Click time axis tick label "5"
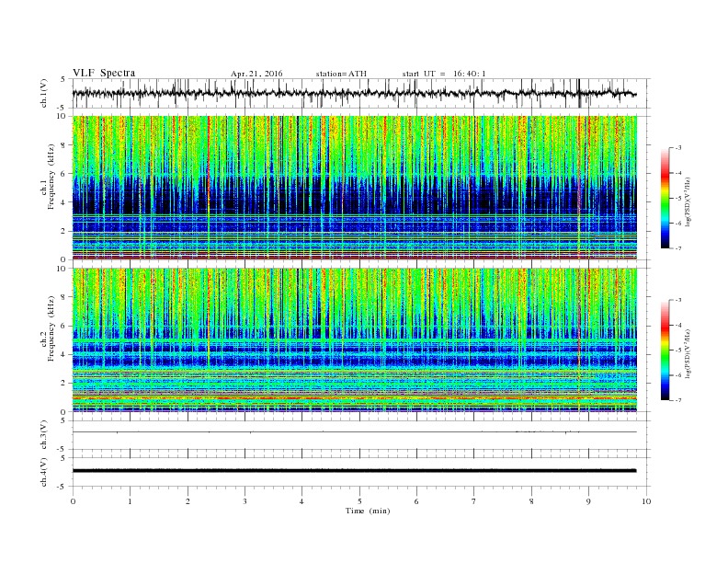The height and width of the screenshot is (563, 728). tap(359, 501)
